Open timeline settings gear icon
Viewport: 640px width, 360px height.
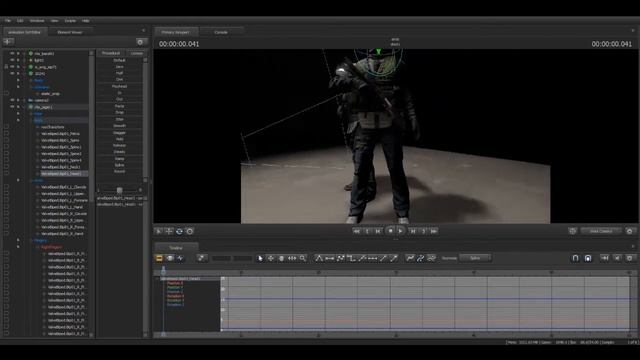pos(629,258)
